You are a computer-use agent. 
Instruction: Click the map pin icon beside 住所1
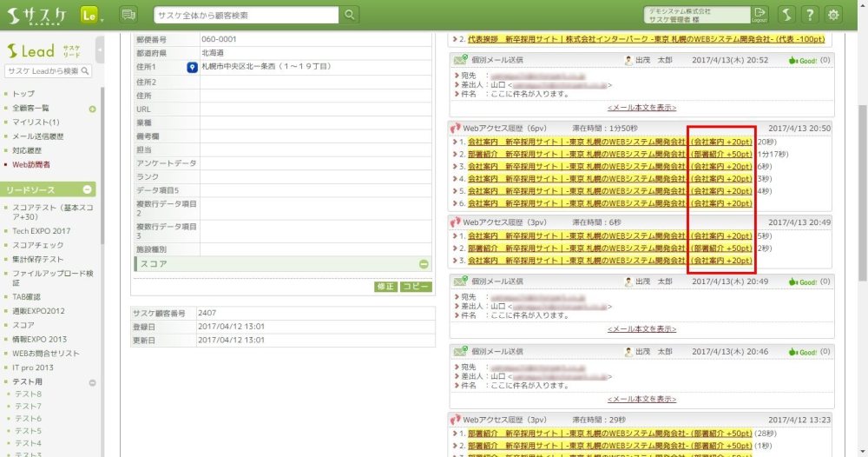coord(193,67)
